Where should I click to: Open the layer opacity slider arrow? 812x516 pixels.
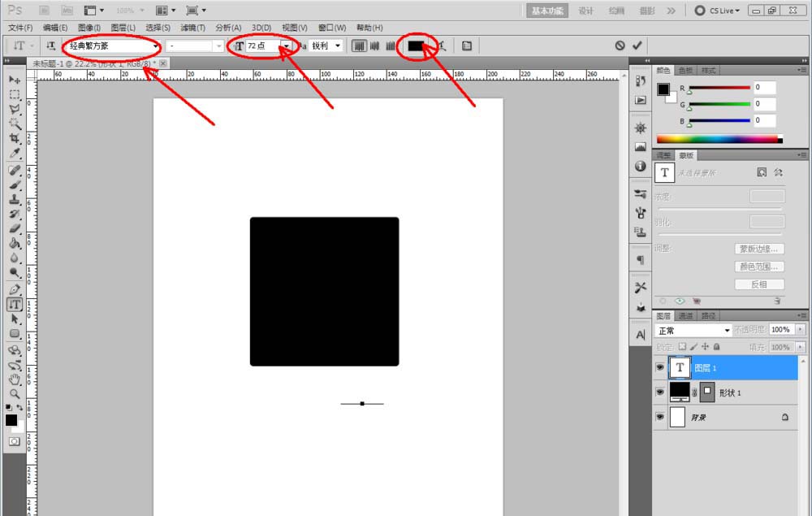pos(801,329)
